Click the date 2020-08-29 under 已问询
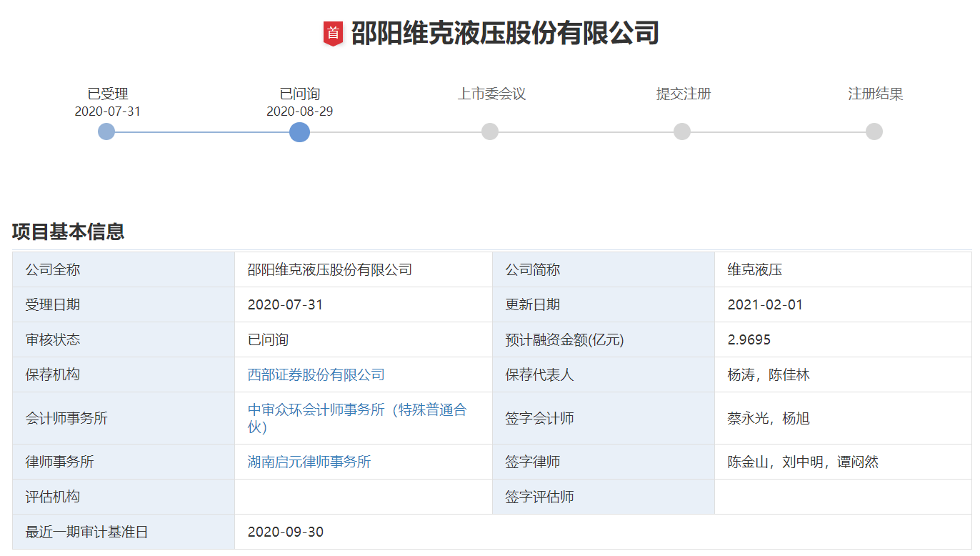Image resolution: width=980 pixels, height=556 pixels. (300, 111)
